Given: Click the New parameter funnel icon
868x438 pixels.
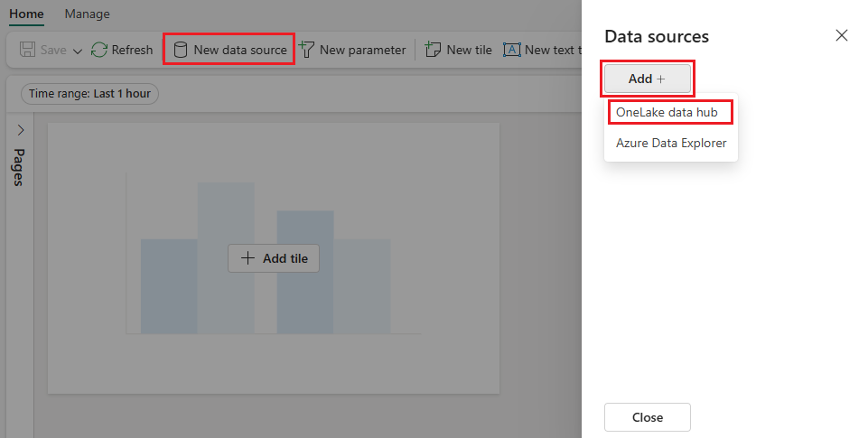Looking at the screenshot, I should point(306,50).
